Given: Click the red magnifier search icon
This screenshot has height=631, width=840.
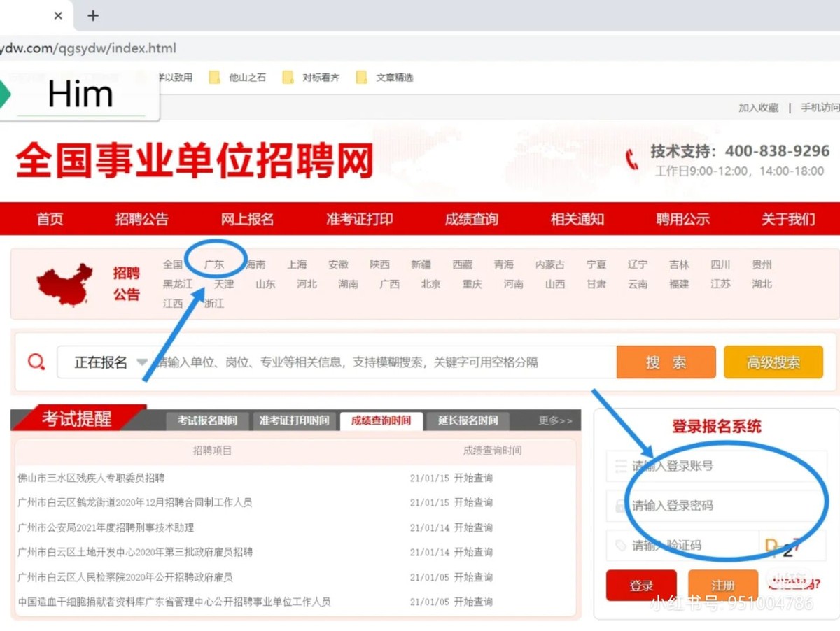Looking at the screenshot, I should [36, 362].
